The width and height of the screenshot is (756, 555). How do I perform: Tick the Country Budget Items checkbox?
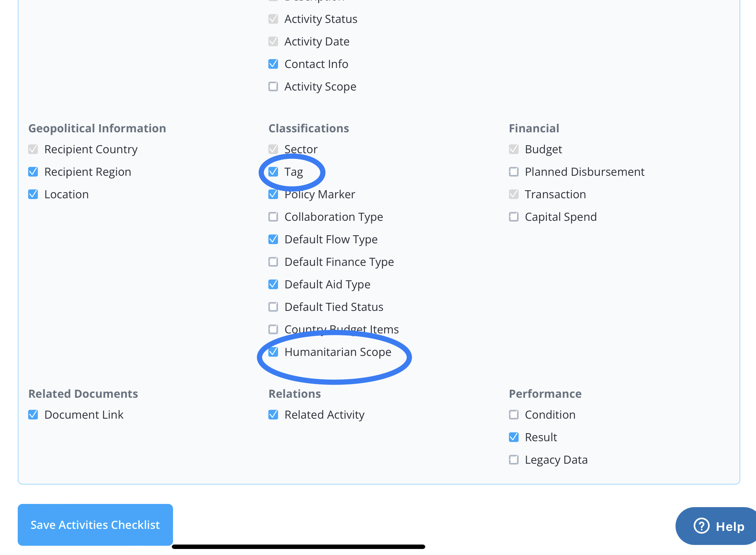(273, 329)
